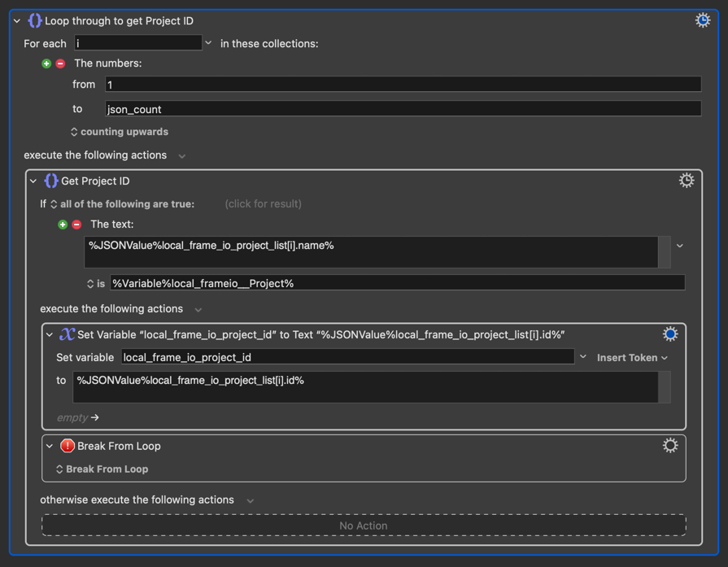Collapse the Break From Loop action

[50, 446]
